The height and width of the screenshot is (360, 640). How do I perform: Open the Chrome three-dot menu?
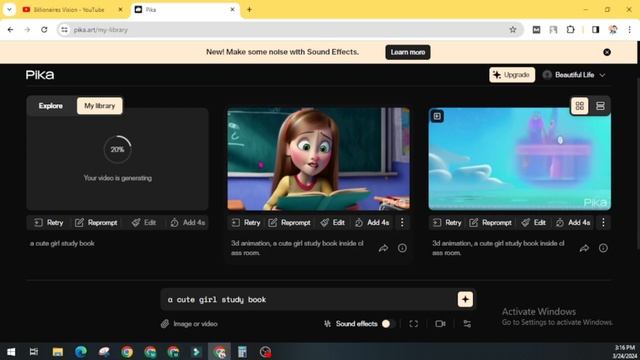[x=629, y=29]
